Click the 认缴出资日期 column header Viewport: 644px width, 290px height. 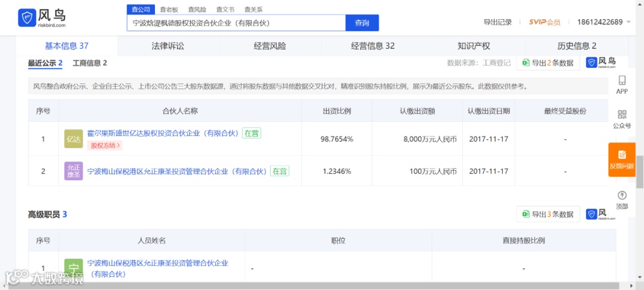pos(489,111)
